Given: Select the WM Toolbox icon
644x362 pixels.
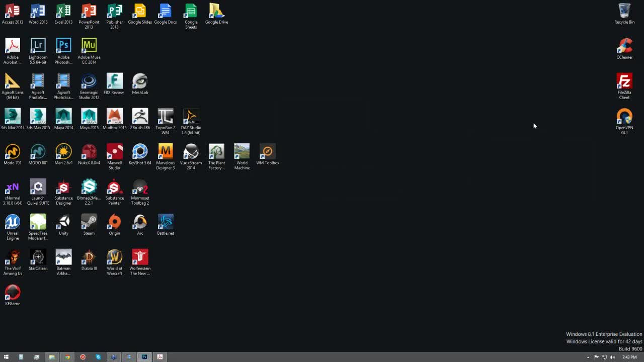Looking at the screenshot, I should 268,155.
